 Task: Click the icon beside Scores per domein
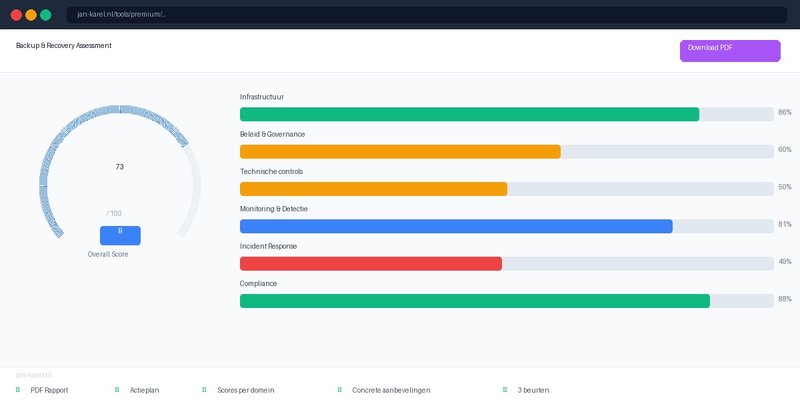point(204,390)
